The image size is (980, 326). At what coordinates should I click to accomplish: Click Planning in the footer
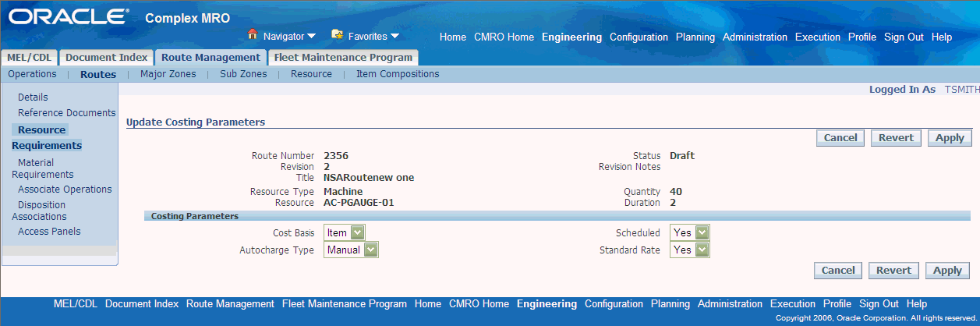click(670, 304)
